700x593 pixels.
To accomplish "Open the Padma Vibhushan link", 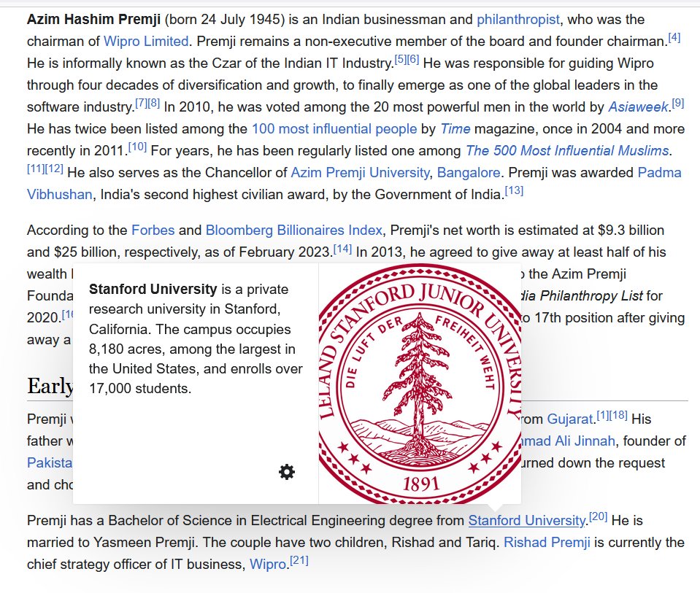I will (659, 173).
